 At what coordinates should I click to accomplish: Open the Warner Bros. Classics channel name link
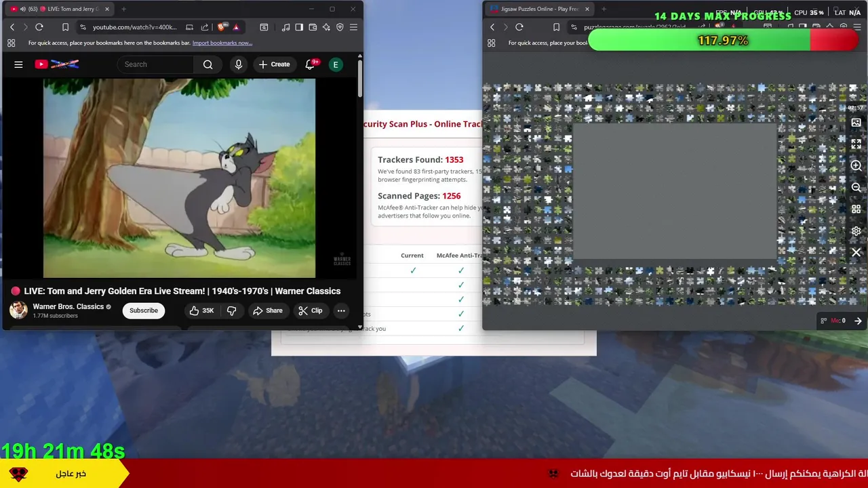pos(68,306)
